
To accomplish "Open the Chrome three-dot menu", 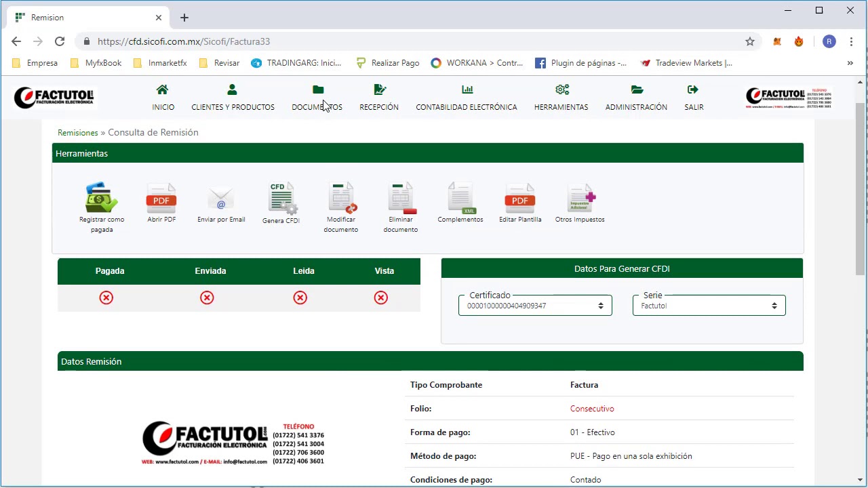I will click(x=851, y=41).
